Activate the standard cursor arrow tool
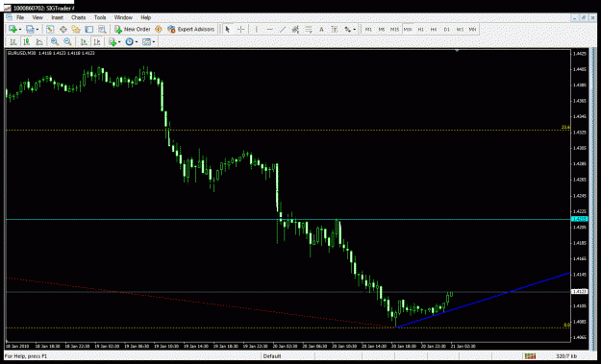The height and width of the screenshot is (364, 601). pyautogui.click(x=228, y=29)
